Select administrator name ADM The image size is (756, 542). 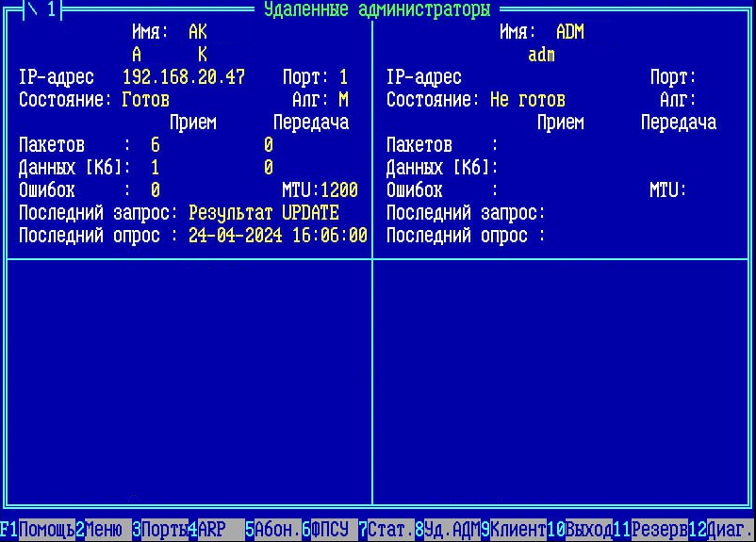[569, 32]
